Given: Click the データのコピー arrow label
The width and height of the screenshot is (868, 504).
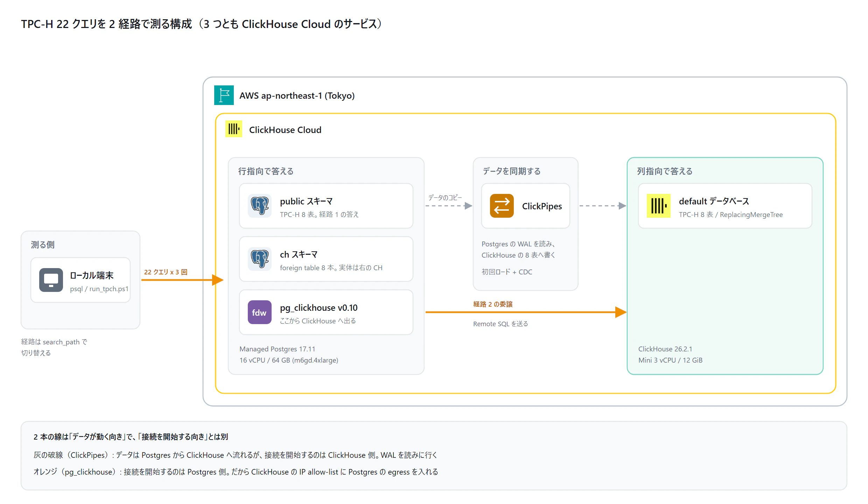Looking at the screenshot, I should [x=445, y=198].
